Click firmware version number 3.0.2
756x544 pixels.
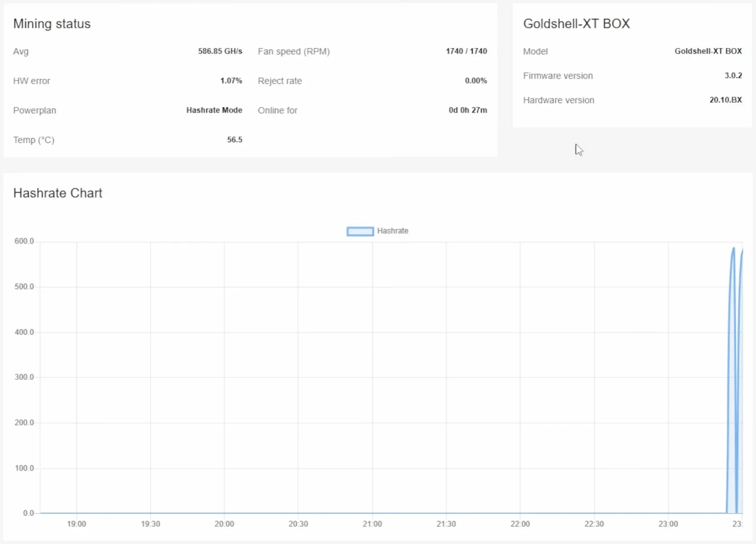point(733,76)
